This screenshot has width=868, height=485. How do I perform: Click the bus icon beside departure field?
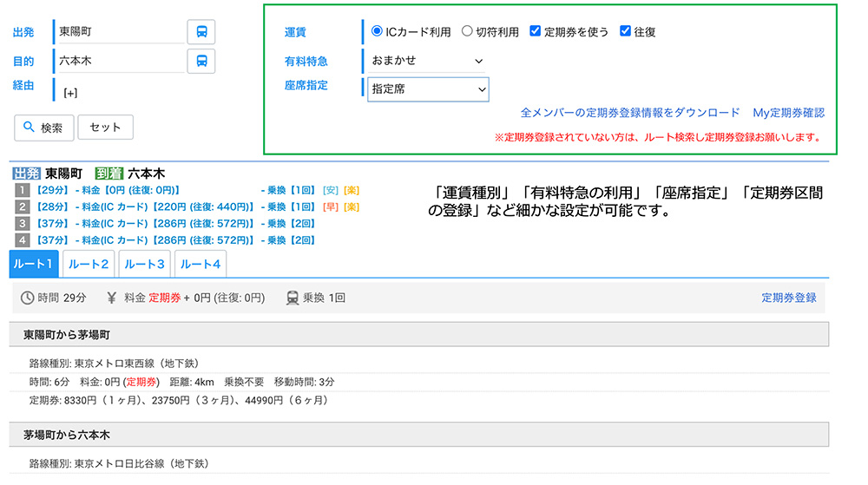pyautogui.click(x=201, y=32)
